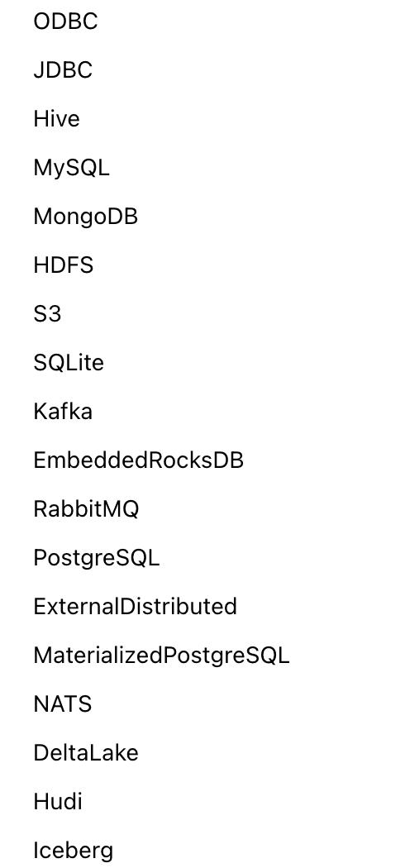Open the Kafka entry
Viewport: 405px width, 868px height.
[x=63, y=412]
